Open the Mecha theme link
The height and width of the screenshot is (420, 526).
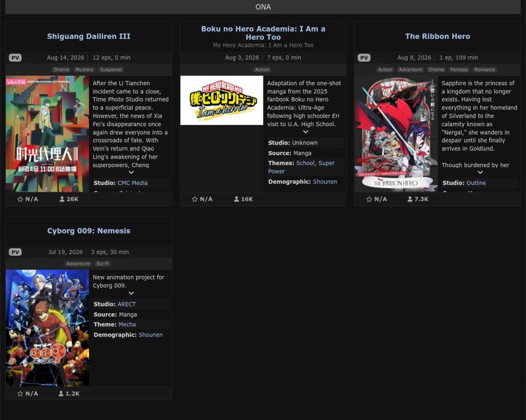point(127,324)
